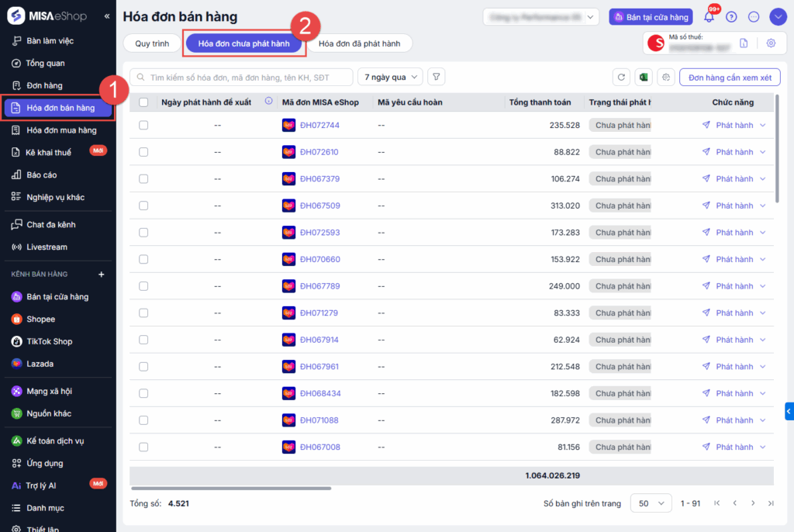Check the row for order ĐH067379
This screenshot has height=532, width=794.
click(x=143, y=179)
